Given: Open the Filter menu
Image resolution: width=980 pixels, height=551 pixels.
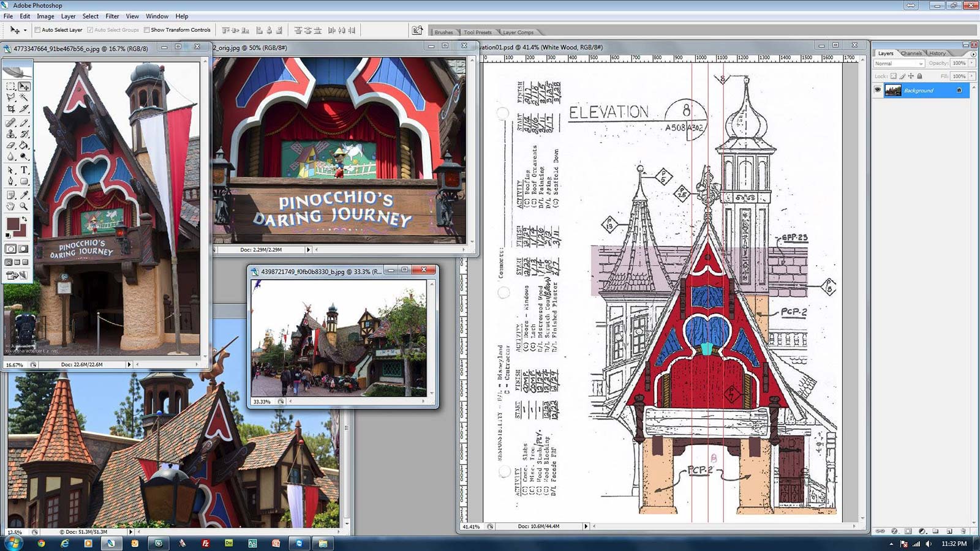Looking at the screenshot, I should point(112,17).
